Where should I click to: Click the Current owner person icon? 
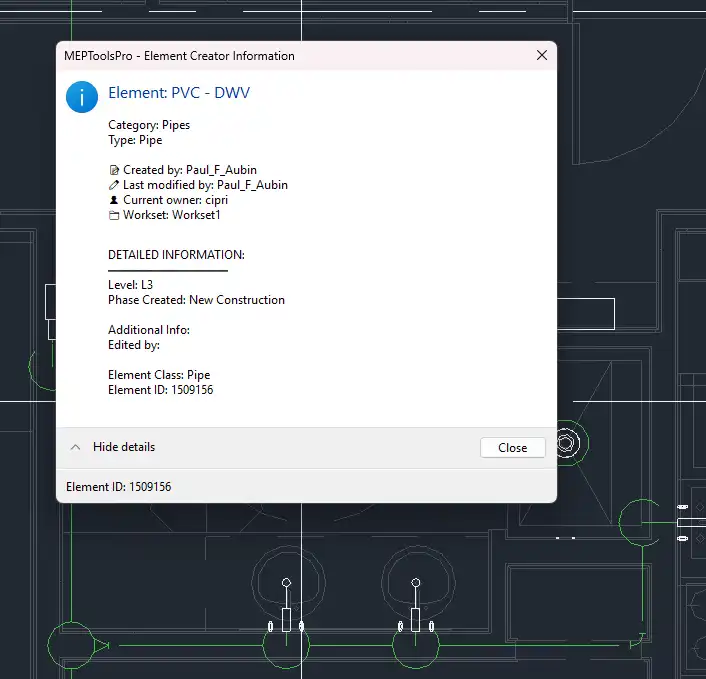point(113,200)
